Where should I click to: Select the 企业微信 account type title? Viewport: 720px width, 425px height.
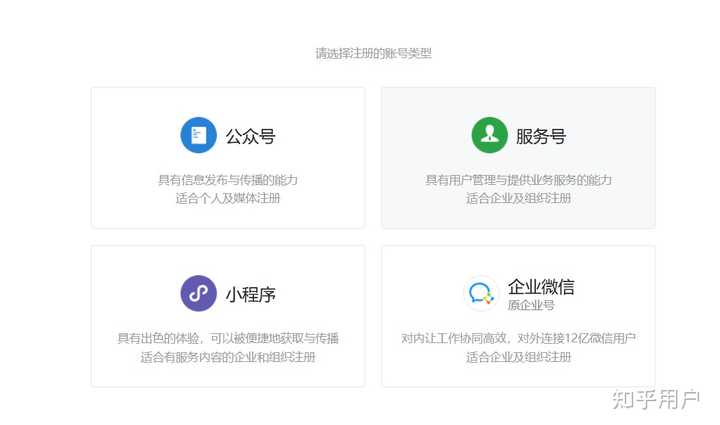click(x=541, y=287)
